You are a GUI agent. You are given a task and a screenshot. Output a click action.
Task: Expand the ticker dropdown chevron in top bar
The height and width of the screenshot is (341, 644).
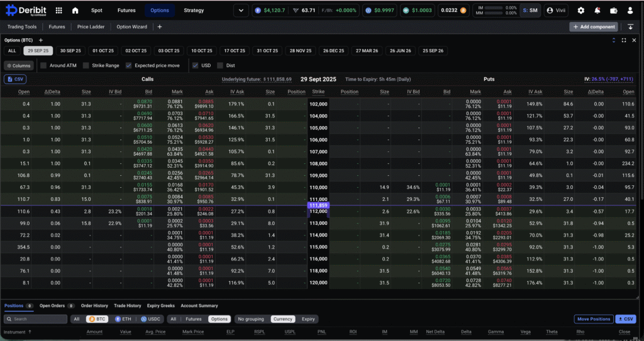[241, 11]
